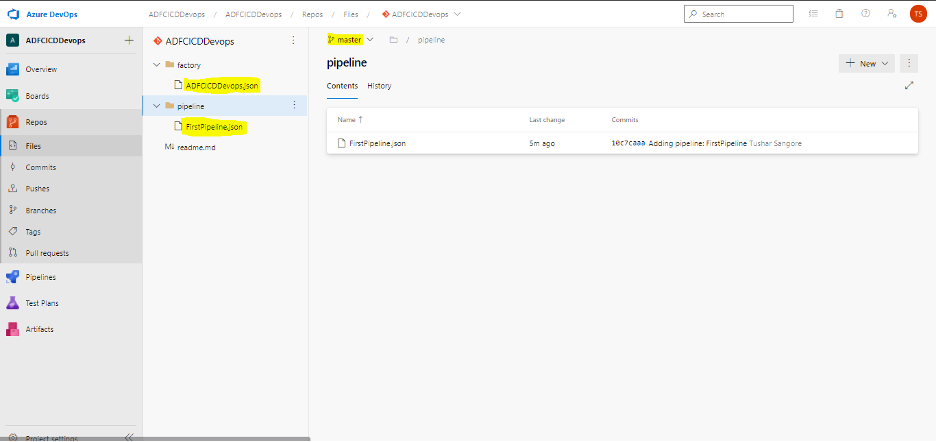Image resolution: width=936 pixels, height=442 pixels.
Task: Click the Repos breadcrumb link
Action: 312,14
